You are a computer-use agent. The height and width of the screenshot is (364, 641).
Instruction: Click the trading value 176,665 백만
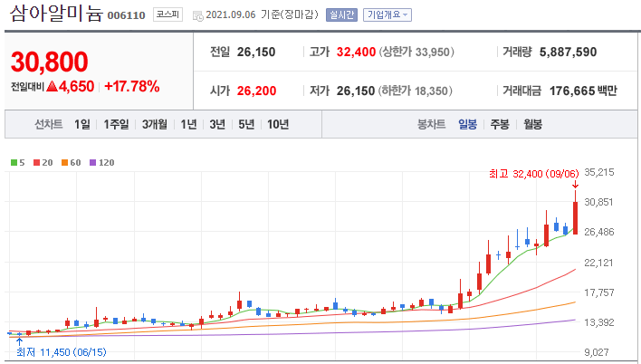tap(583, 91)
